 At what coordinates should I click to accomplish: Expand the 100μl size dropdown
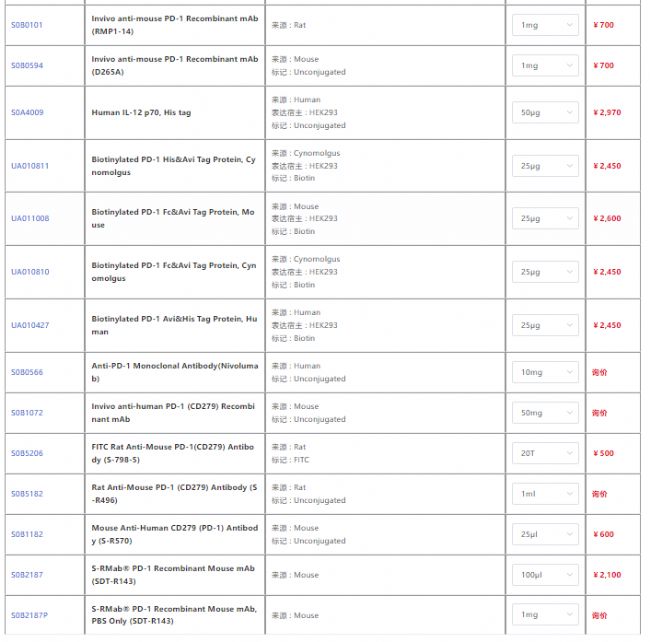pyautogui.click(x=545, y=575)
